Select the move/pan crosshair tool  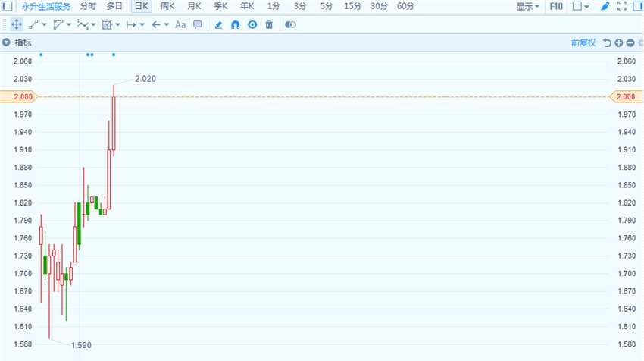click(17, 25)
